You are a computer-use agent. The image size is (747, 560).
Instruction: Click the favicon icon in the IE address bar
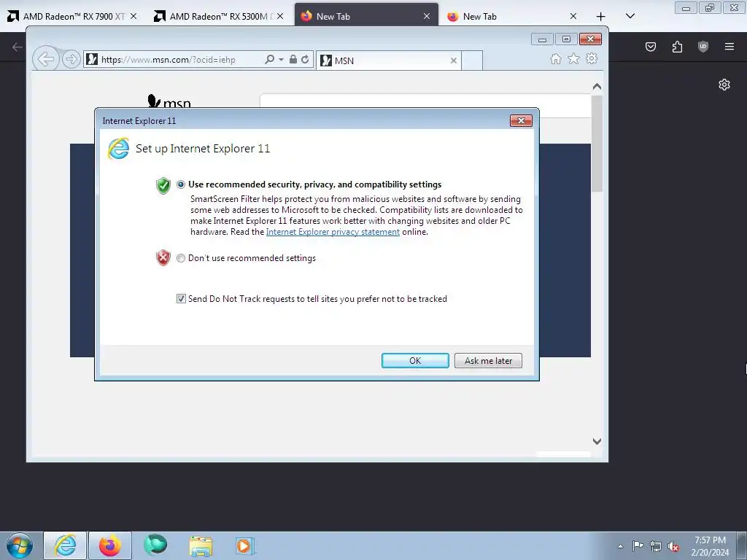(92, 60)
